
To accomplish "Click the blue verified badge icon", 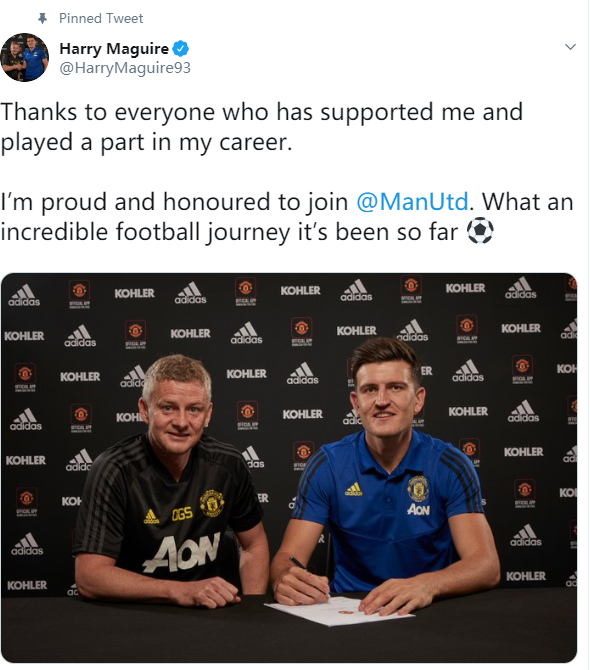I will point(181,49).
